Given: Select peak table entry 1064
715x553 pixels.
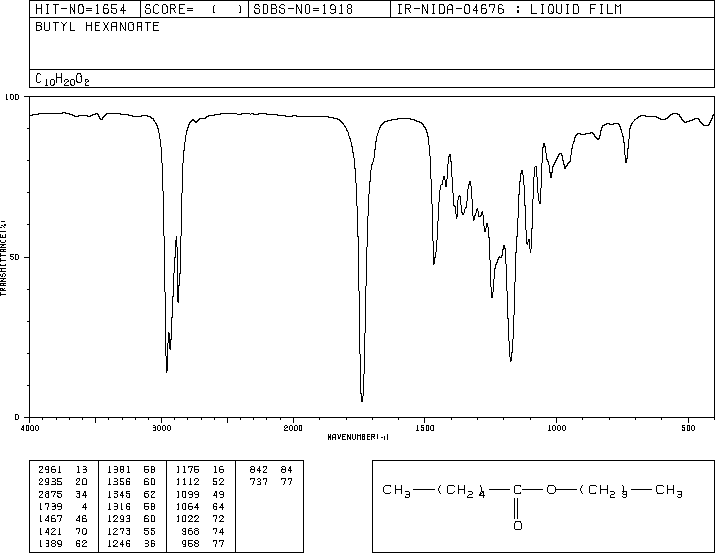Looking at the screenshot, I should pos(187,506).
